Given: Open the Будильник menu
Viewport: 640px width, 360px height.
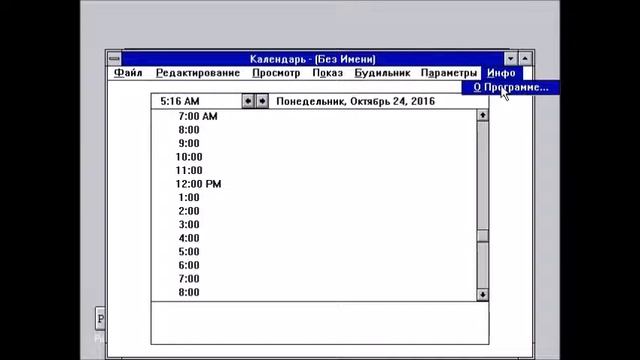Looking at the screenshot, I should click(x=382, y=73).
